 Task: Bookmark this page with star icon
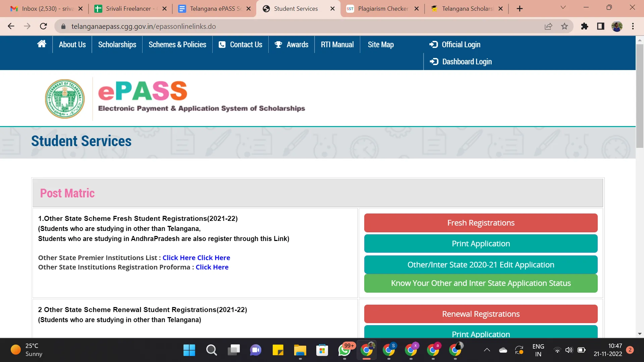565,26
